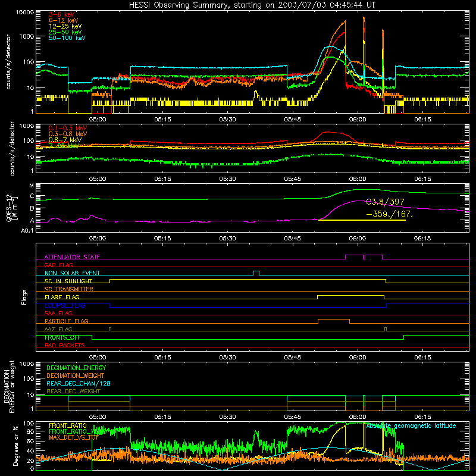The height and width of the screenshot is (476, 476).
Task: Click the -359./167. flare position annotation
Action: coord(390,214)
